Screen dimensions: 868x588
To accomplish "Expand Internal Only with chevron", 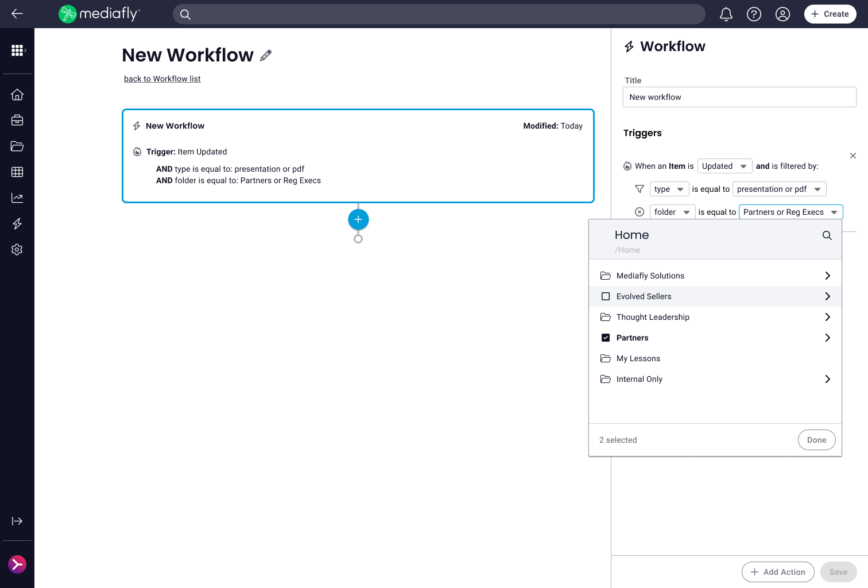I will pyautogui.click(x=827, y=379).
